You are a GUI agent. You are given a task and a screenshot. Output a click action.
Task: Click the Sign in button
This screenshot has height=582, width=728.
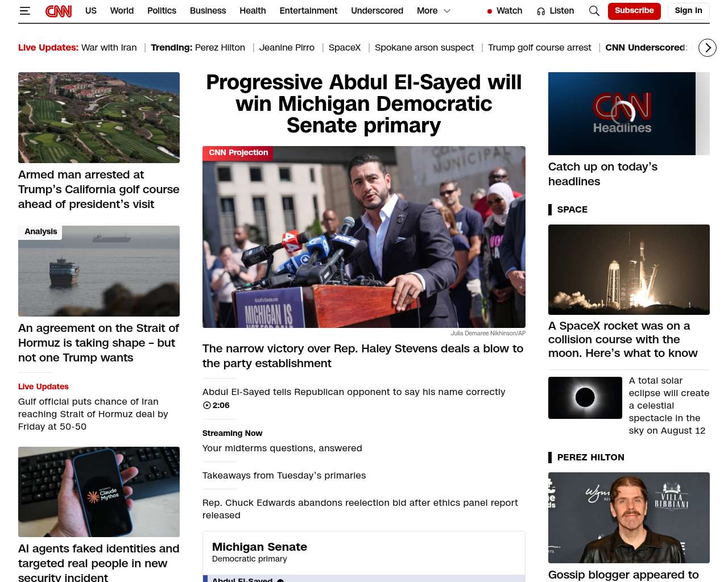(x=688, y=11)
